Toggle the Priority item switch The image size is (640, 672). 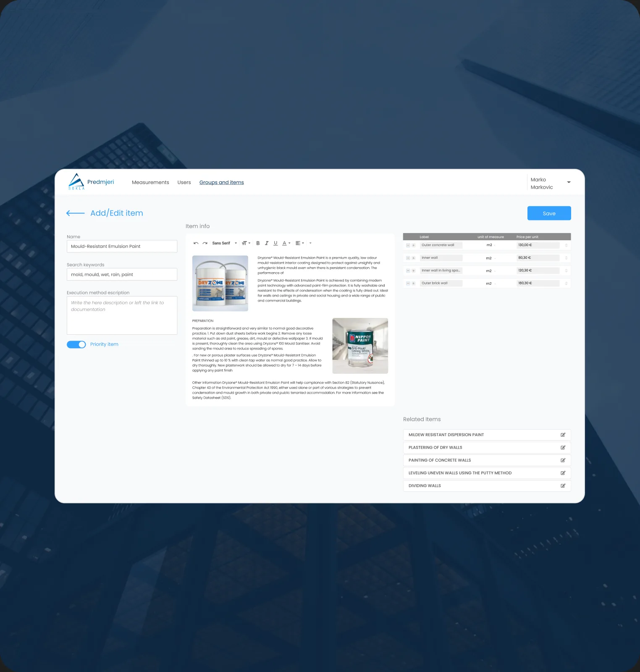coord(76,344)
